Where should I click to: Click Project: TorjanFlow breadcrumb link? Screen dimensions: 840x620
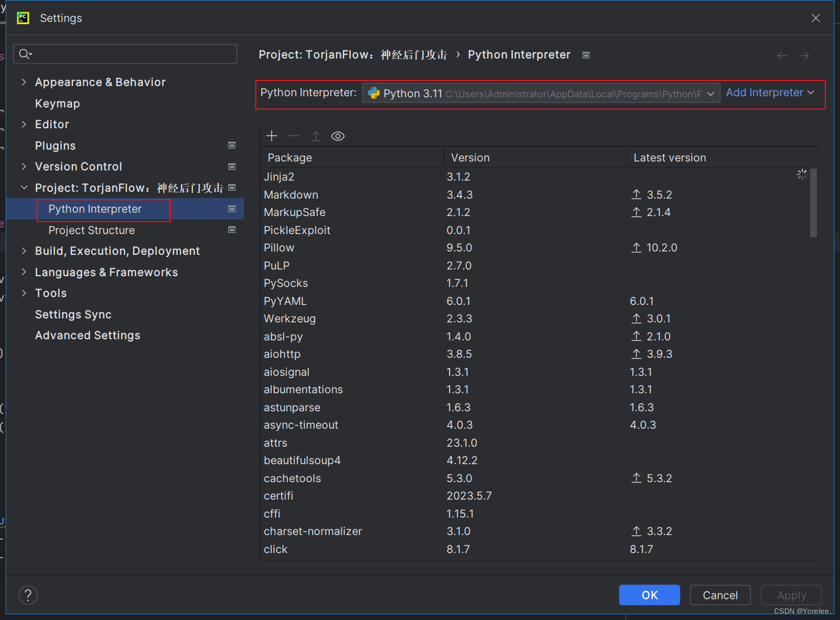click(x=353, y=55)
